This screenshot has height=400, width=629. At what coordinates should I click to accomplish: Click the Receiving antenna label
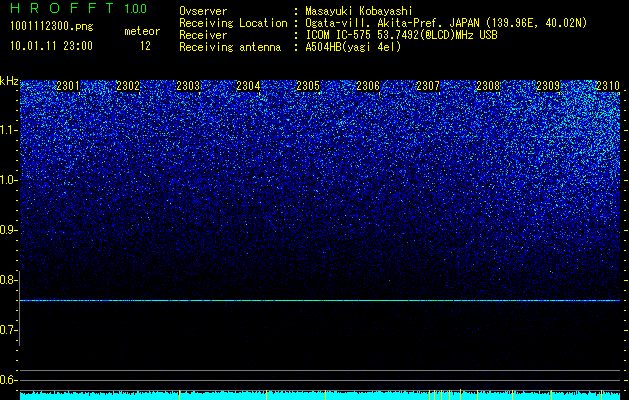230,47
